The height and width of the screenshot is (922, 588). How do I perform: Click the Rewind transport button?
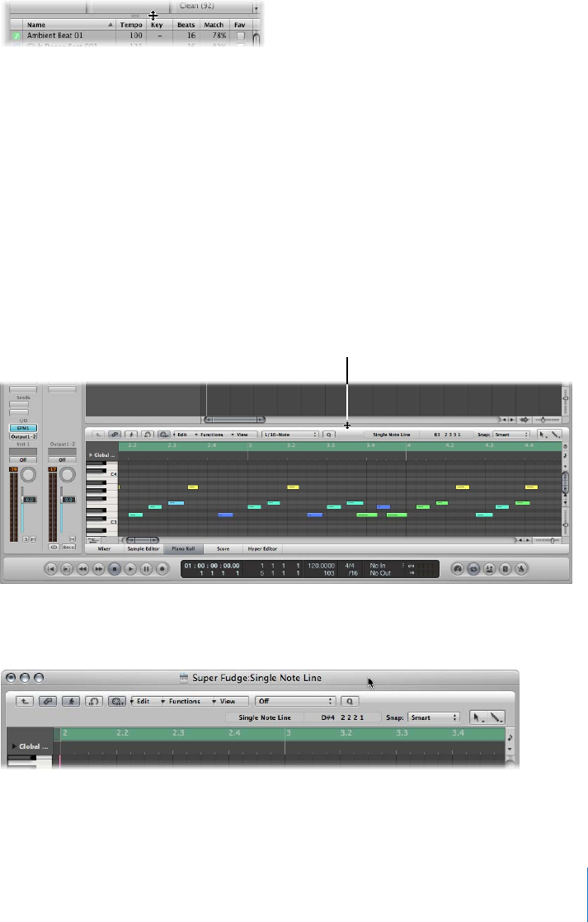pyautogui.click(x=83, y=568)
